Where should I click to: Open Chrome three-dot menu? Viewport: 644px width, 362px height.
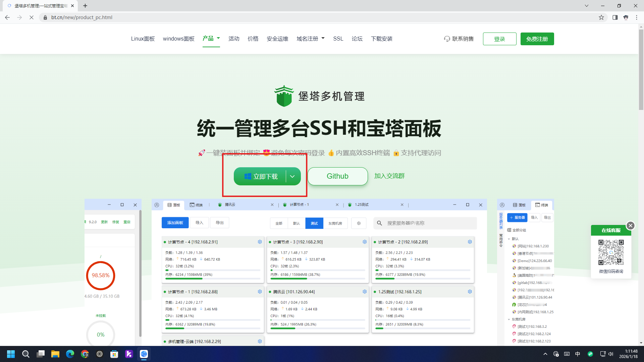point(636,17)
